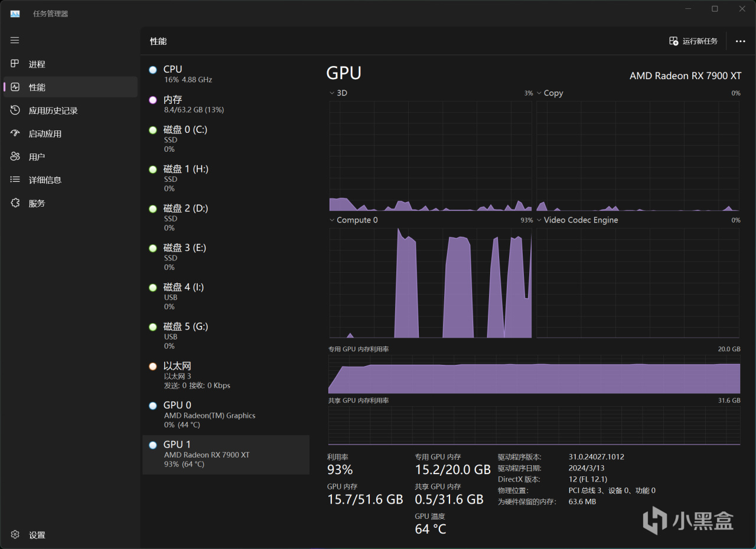Click the 进程 processes icon in sidebar

(15, 64)
